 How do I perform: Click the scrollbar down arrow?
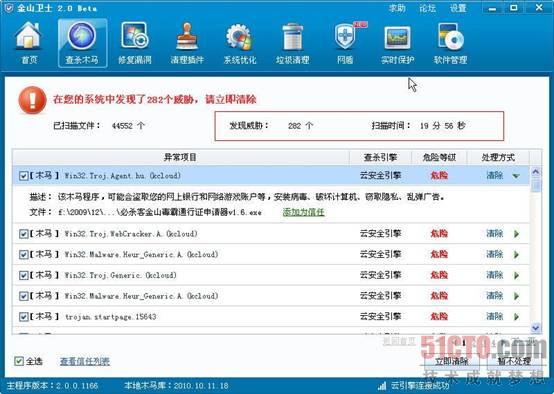coord(536,328)
